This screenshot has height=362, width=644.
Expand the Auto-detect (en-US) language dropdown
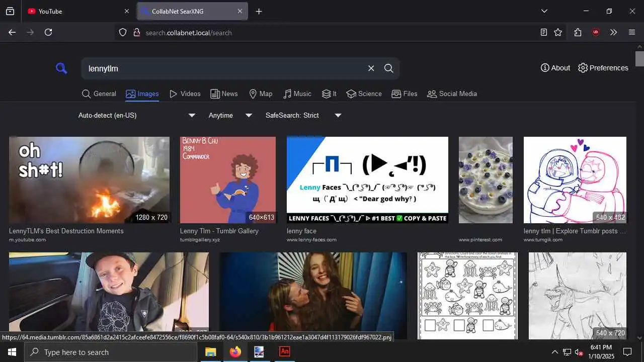click(x=136, y=116)
